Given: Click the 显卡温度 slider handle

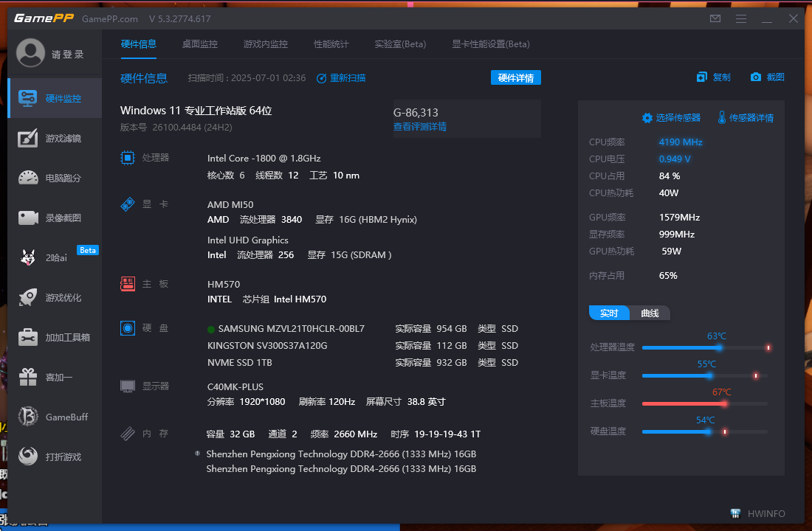Looking at the screenshot, I should point(709,375).
